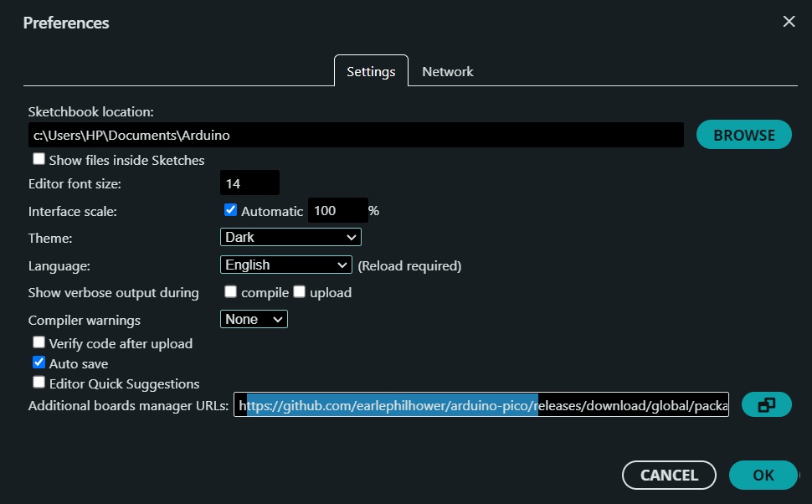Uncheck the Automatic interface scale checkbox

click(x=231, y=210)
